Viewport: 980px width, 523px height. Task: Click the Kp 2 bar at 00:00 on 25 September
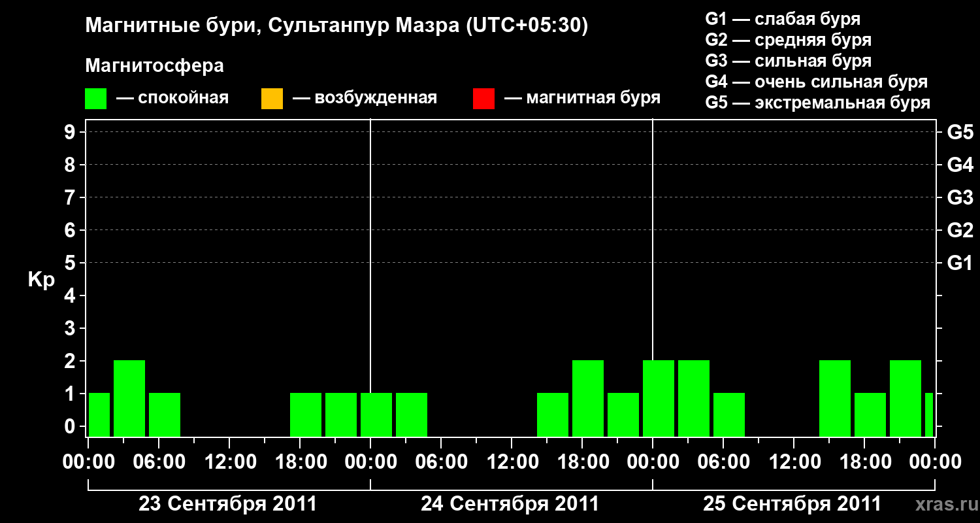pyautogui.click(x=659, y=398)
